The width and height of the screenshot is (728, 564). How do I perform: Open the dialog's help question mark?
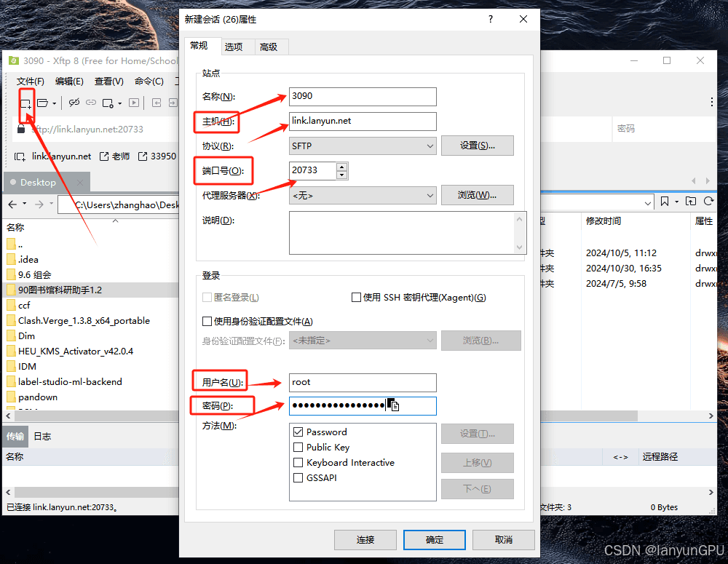491,20
